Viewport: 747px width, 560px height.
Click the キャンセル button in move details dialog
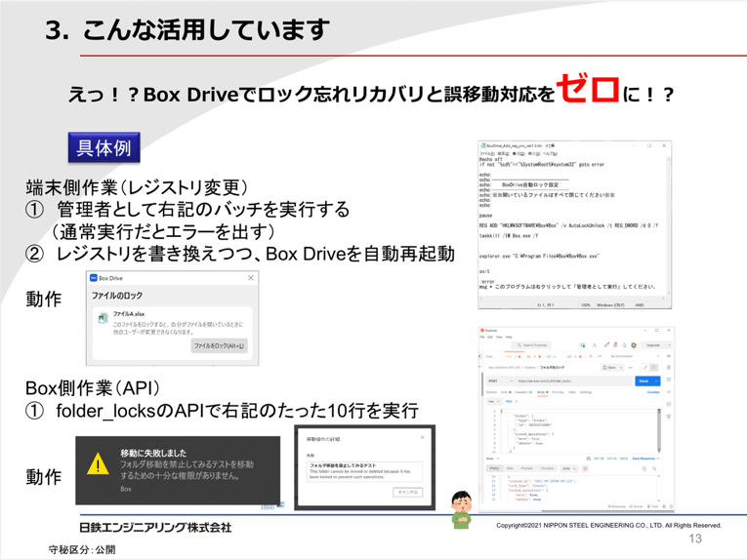(x=408, y=492)
